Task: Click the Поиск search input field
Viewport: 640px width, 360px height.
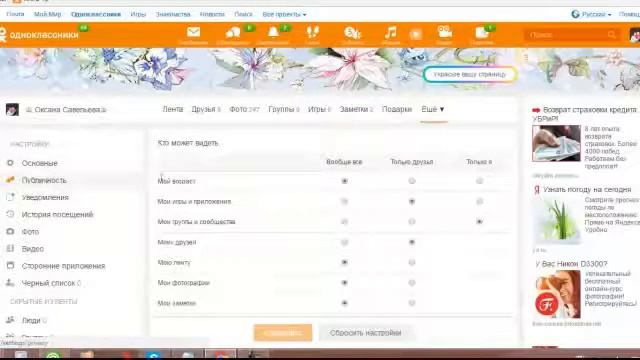Action: [x=567, y=35]
